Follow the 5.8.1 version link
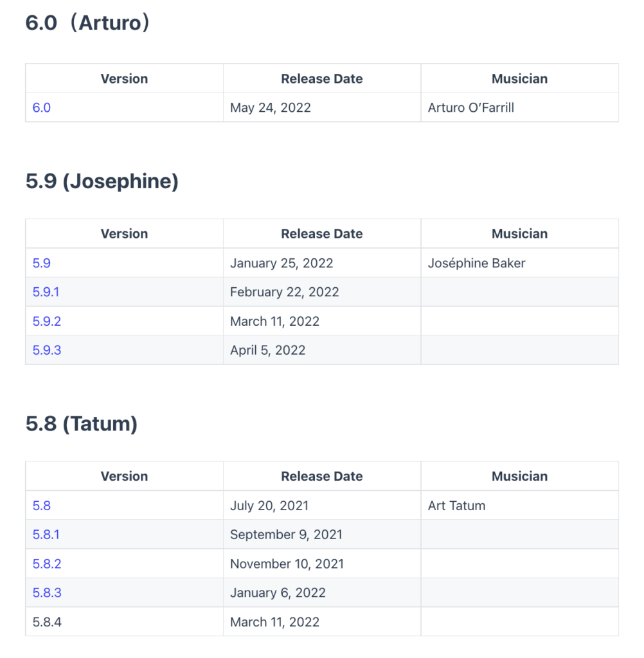This screenshot has width=644, height=658. [x=46, y=535]
